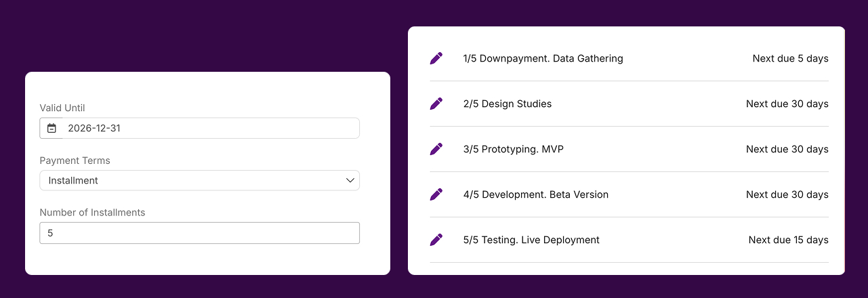Click the Valid Until label

click(x=62, y=108)
